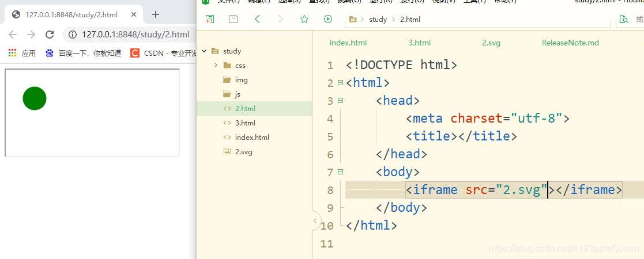Reload the page in Chrome
644x259 pixels.
pos(50,35)
